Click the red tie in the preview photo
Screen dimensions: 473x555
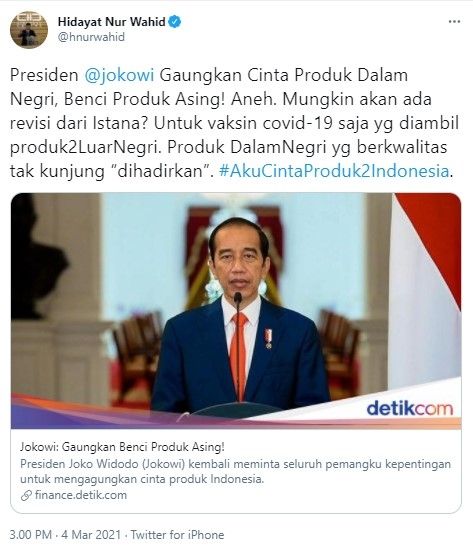239,356
